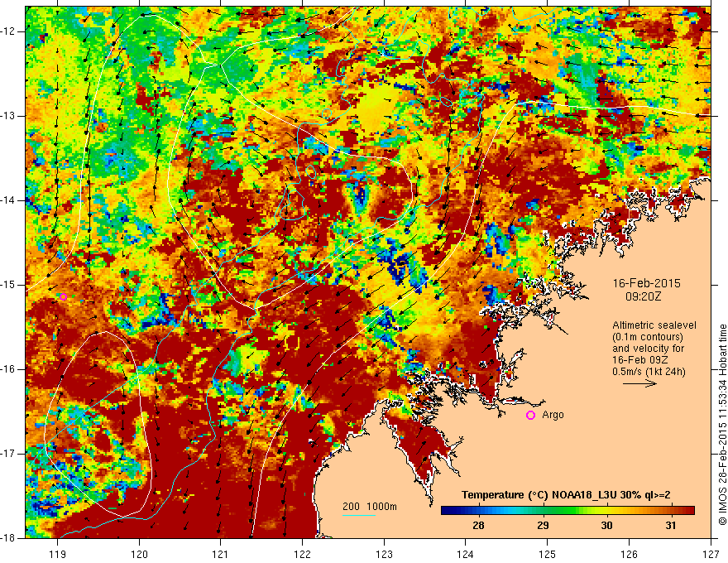
Task: Click the colorbar label 31
Action: [670, 526]
